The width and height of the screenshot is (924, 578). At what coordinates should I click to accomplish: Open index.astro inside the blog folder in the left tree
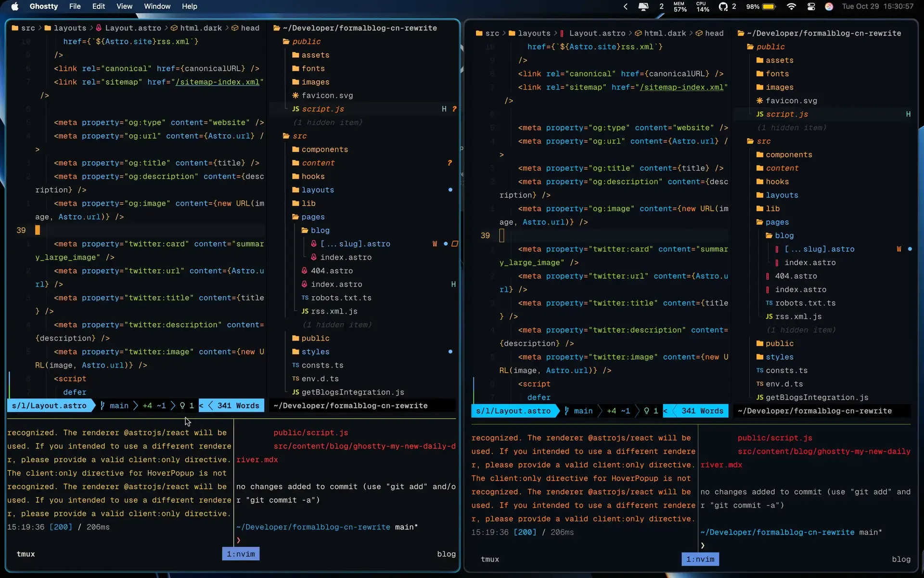pos(346,257)
